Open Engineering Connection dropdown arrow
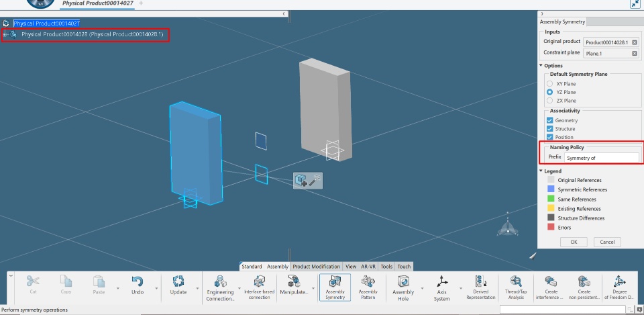Image resolution: width=644 pixels, height=315 pixels. (x=239, y=288)
